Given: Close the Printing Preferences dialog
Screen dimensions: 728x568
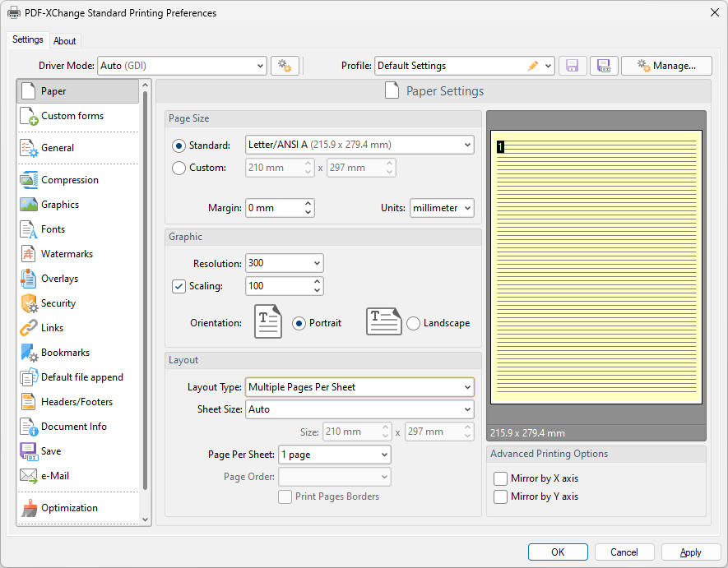Looking at the screenshot, I should [x=715, y=12].
